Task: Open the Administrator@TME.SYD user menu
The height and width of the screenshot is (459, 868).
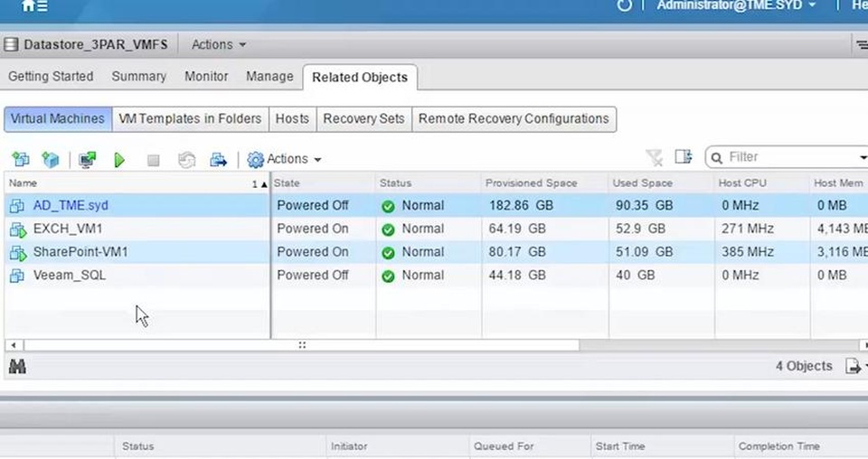Action: tap(736, 5)
